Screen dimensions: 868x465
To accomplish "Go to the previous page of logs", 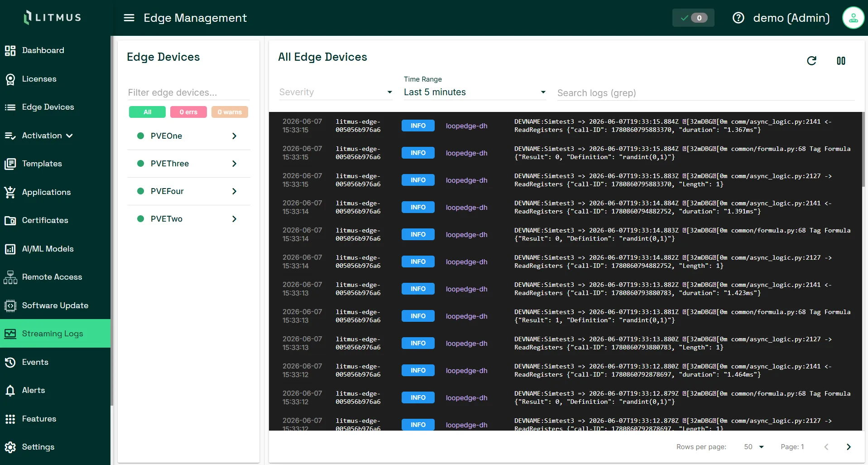I will (x=826, y=447).
